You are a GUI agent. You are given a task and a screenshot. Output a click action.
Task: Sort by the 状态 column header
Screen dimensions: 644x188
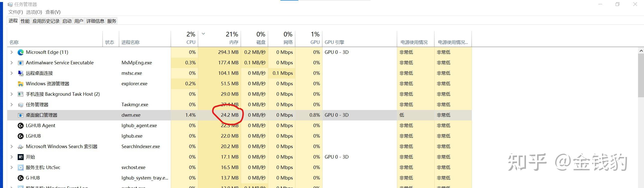tap(111, 39)
